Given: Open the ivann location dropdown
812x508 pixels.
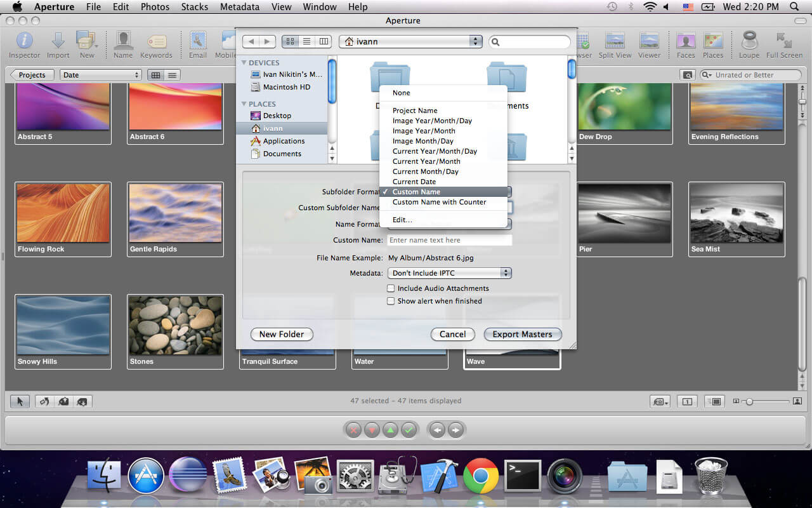Looking at the screenshot, I should [x=410, y=41].
